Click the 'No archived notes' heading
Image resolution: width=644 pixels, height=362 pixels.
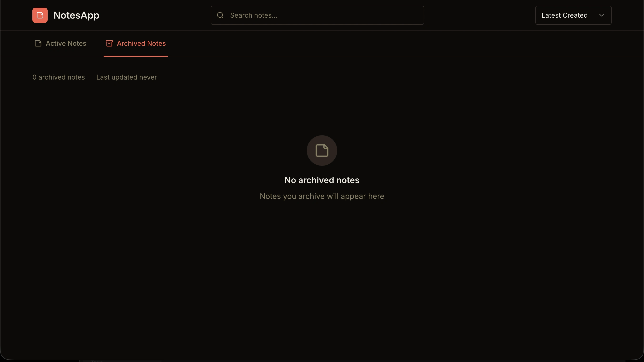[322, 180]
